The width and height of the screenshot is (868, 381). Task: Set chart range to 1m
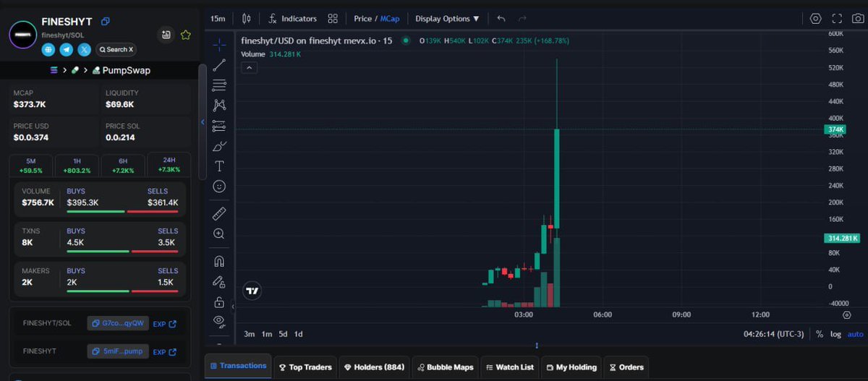[x=266, y=334]
